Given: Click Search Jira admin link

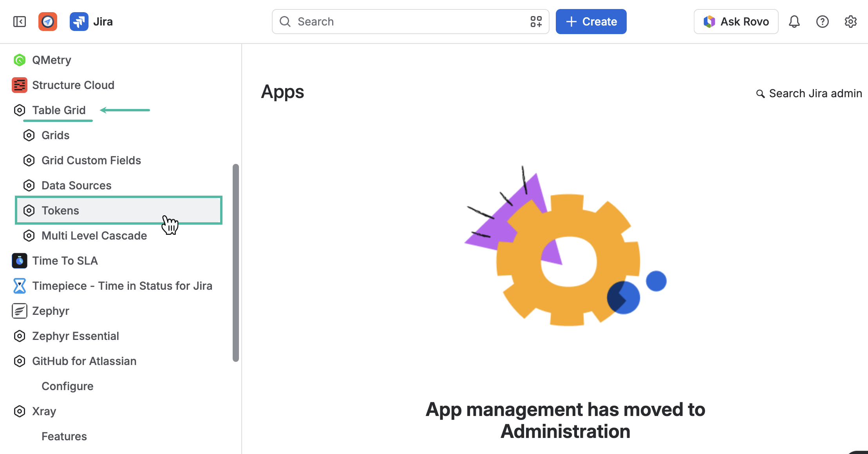Looking at the screenshot, I should click(x=809, y=94).
